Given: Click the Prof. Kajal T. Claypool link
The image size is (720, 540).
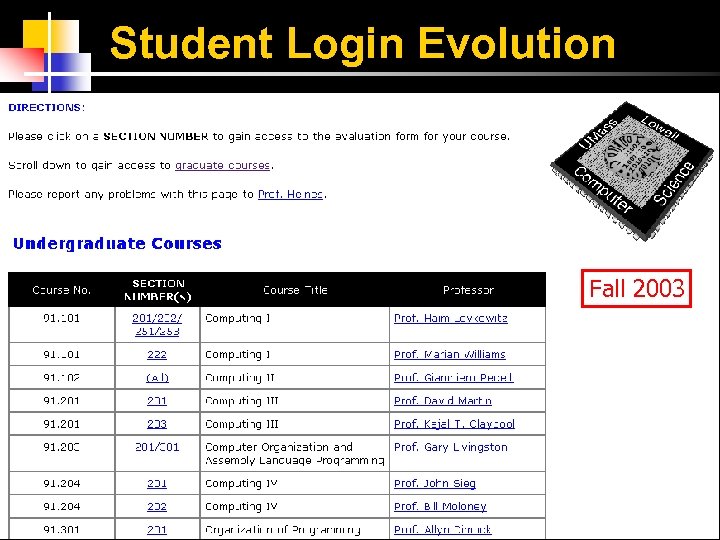Looking at the screenshot, I should [x=455, y=424].
